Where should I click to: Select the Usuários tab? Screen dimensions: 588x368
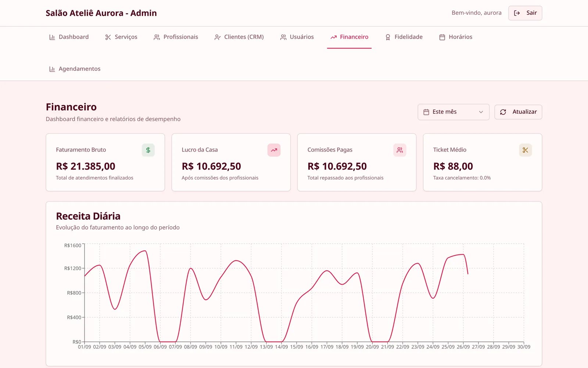[x=297, y=37]
